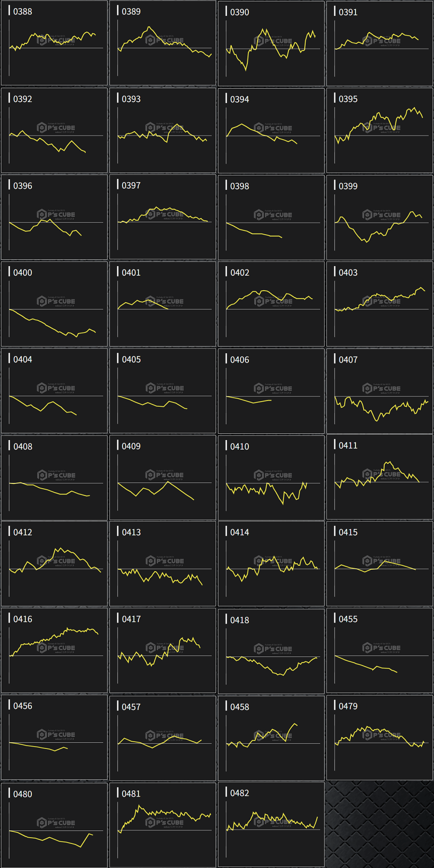Open the graph labeled 0407
This screenshot has height=868, width=434.
(380, 390)
